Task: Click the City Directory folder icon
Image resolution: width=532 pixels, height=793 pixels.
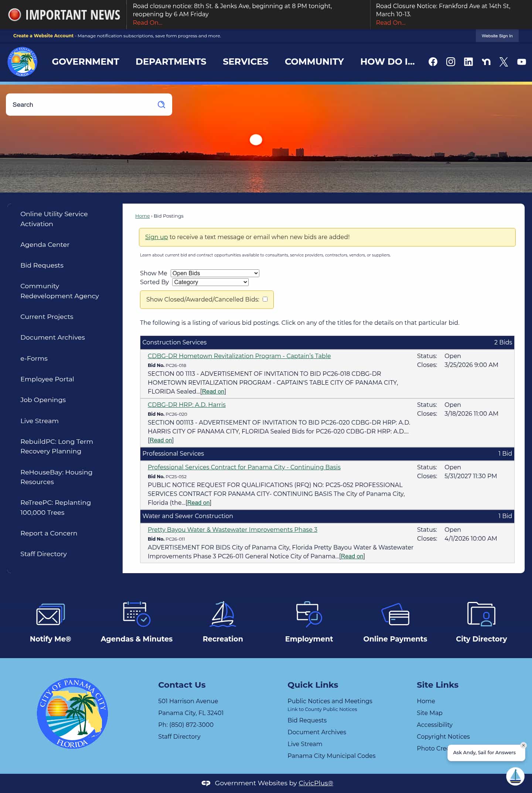Action: [481, 614]
